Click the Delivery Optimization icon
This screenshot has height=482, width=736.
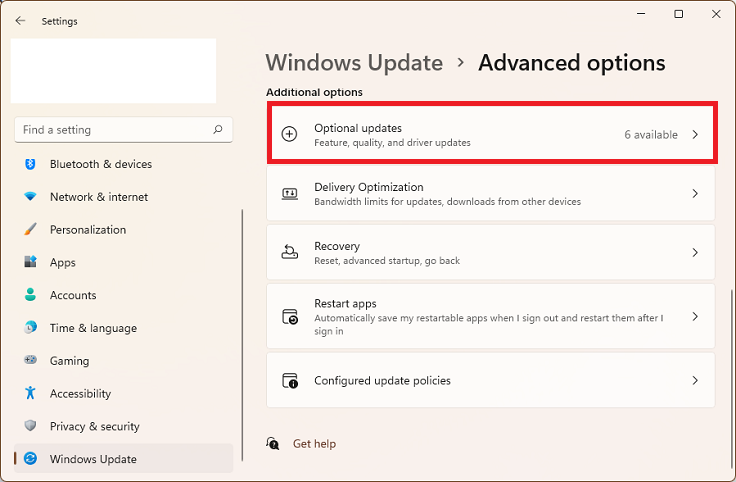click(x=290, y=193)
